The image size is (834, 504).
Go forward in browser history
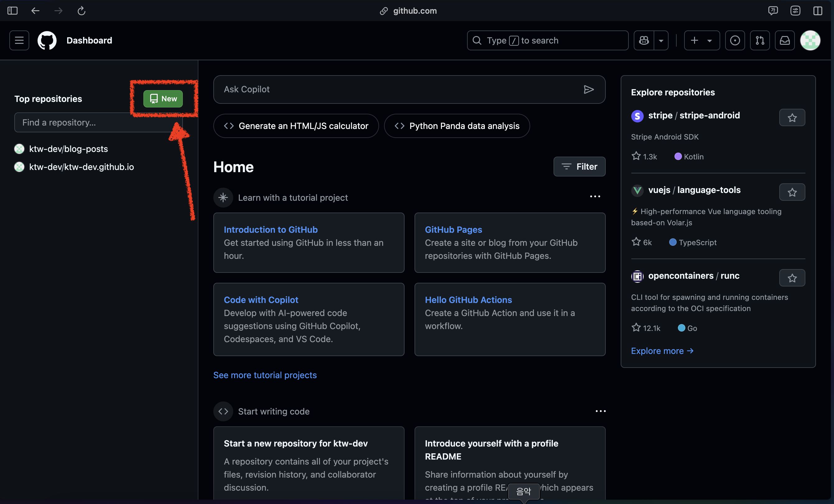[x=58, y=11]
